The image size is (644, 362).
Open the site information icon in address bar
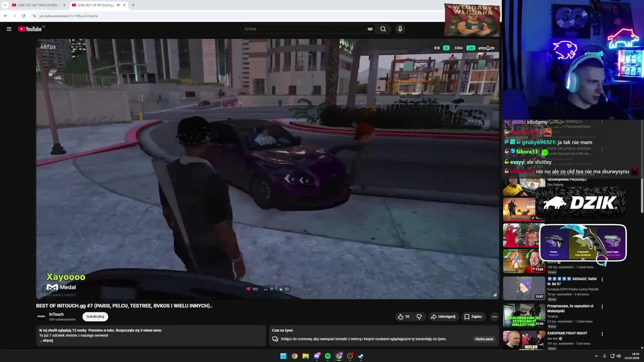pos(34,16)
